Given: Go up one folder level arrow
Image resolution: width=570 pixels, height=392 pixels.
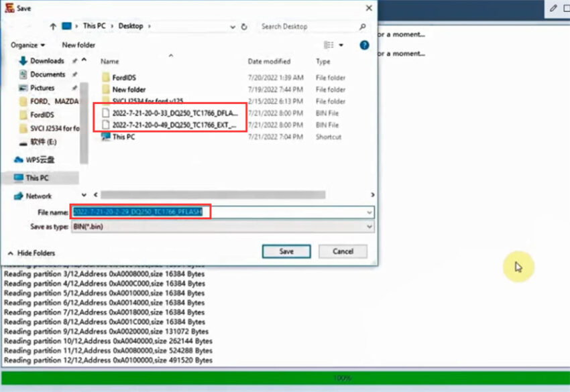Looking at the screenshot, I should (x=53, y=26).
